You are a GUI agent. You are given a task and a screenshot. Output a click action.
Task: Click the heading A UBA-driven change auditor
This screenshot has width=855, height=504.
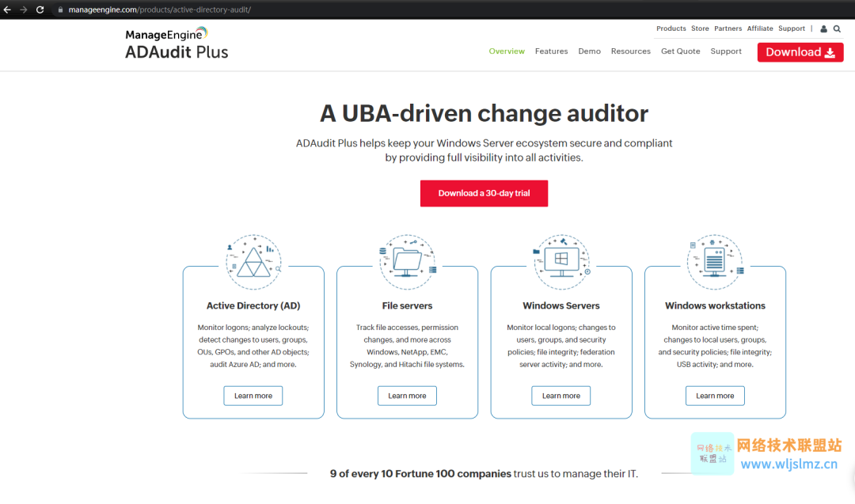point(484,113)
